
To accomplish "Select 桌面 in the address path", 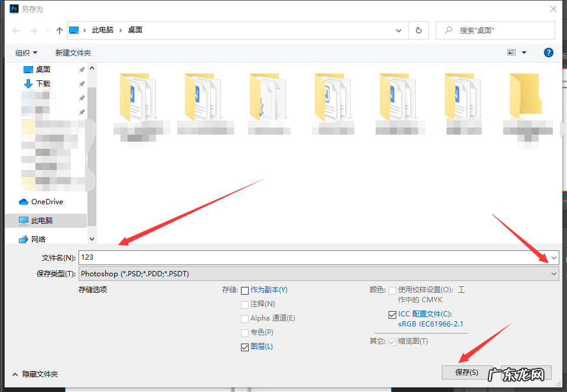I will 135,30.
